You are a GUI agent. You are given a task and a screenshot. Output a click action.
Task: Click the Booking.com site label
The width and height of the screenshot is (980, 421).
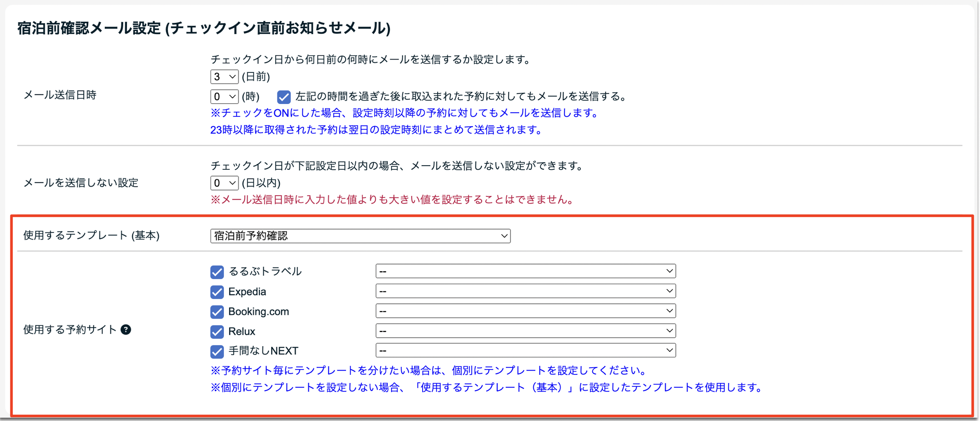tap(258, 312)
